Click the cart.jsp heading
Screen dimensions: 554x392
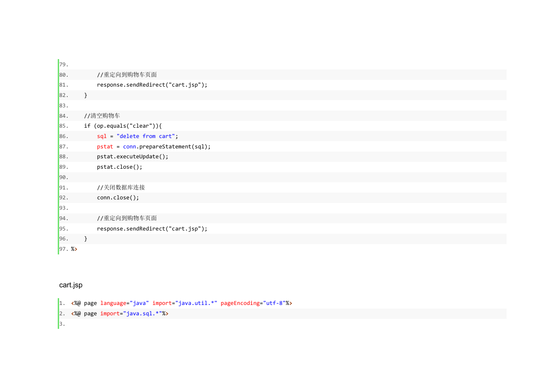point(71,285)
